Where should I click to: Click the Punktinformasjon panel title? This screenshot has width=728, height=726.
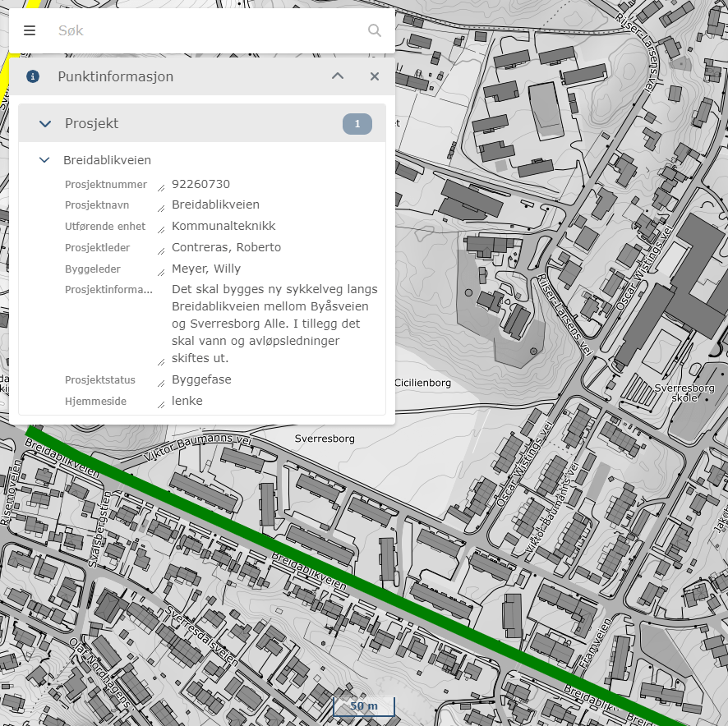116,76
